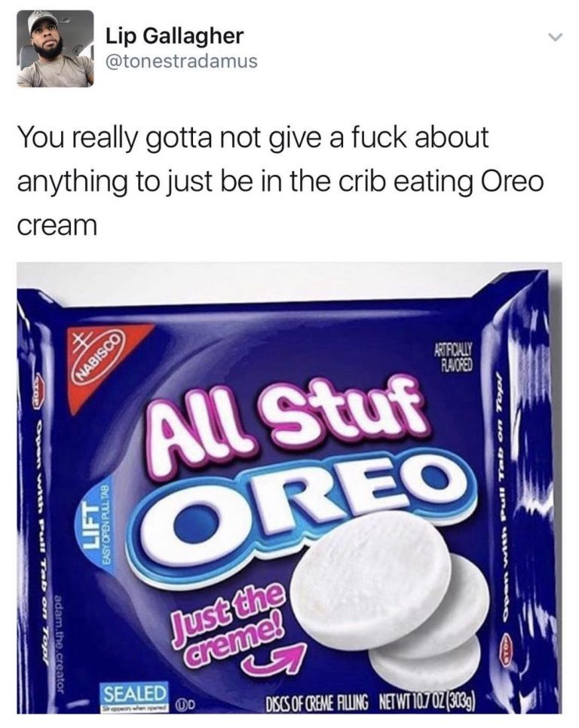579x728 pixels.
Task: Click the Discs of Creme Filling text
Action: tap(317, 699)
